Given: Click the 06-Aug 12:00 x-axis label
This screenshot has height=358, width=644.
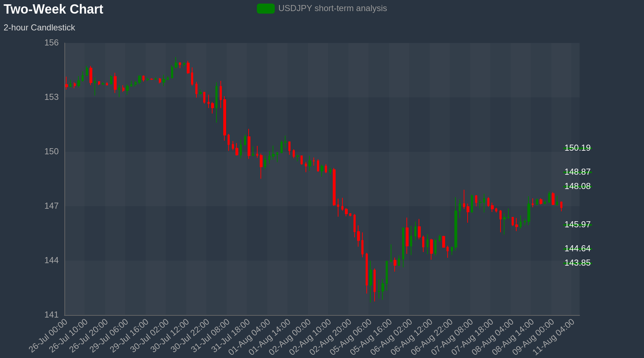Looking at the screenshot, I should (x=412, y=337).
